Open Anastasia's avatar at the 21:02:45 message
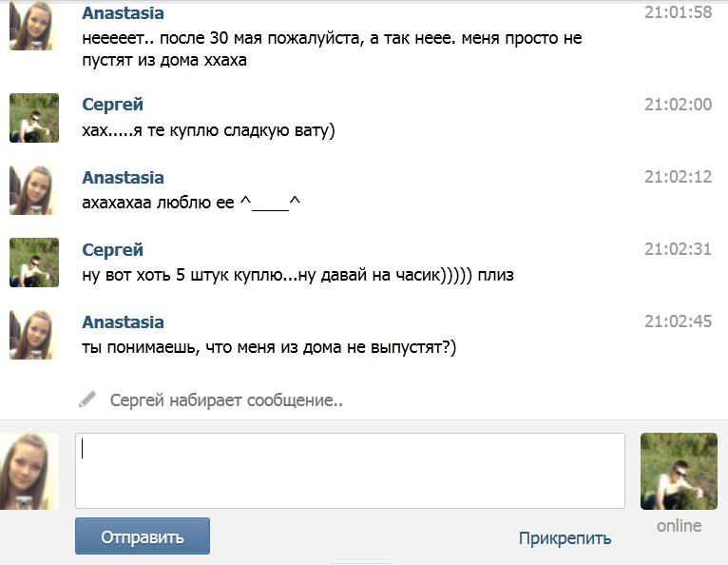 pyautogui.click(x=33, y=335)
